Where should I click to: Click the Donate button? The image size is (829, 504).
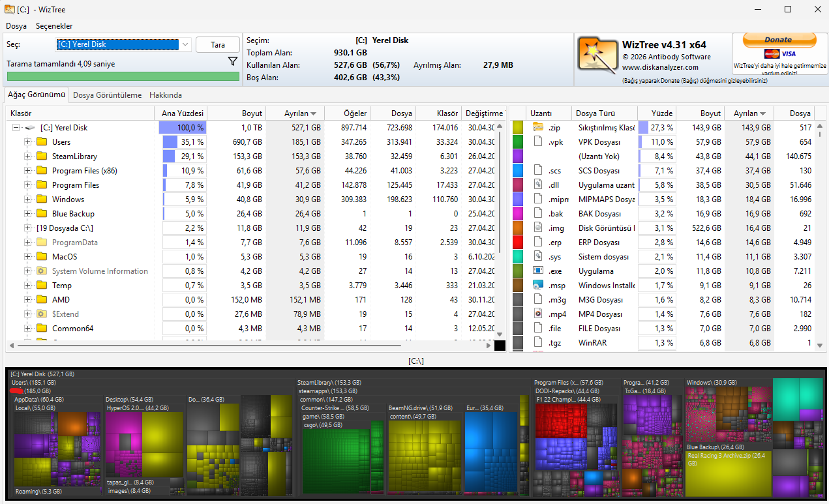[x=778, y=40]
